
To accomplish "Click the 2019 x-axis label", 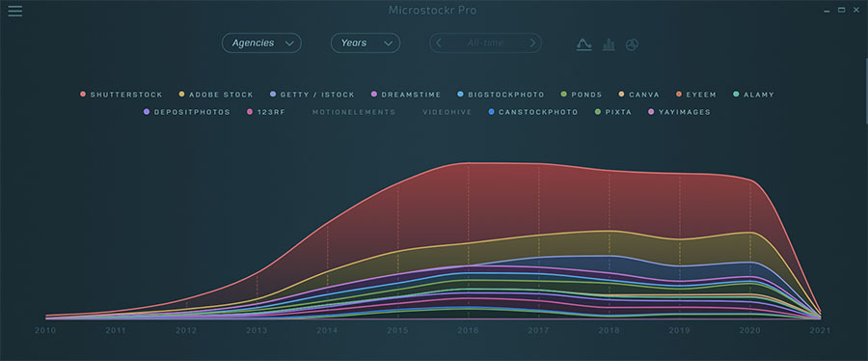I will [x=679, y=330].
